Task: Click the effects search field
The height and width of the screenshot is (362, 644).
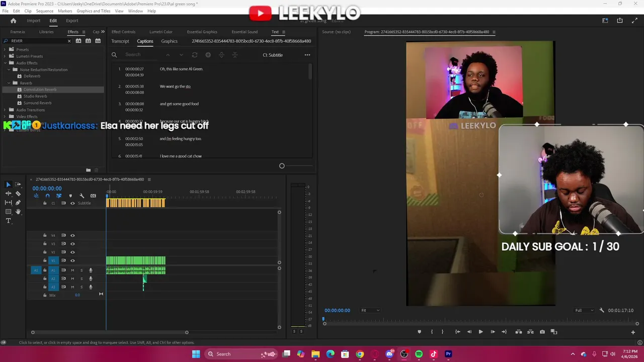Action: (36, 41)
